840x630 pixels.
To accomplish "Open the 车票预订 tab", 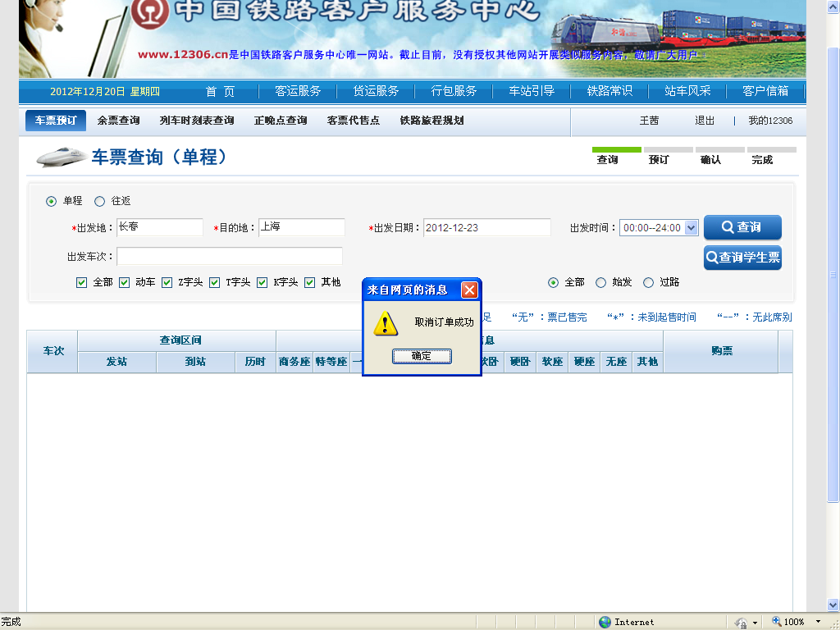I will (x=56, y=121).
